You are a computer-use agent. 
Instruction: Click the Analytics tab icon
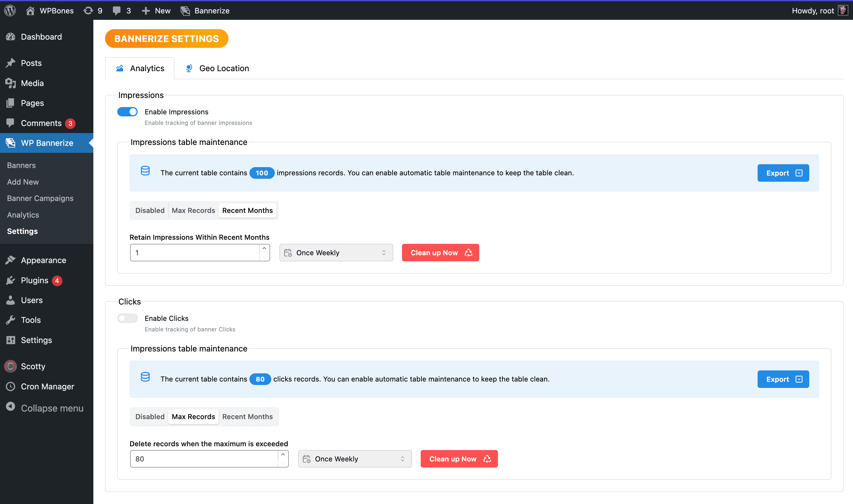tap(119, 68)
